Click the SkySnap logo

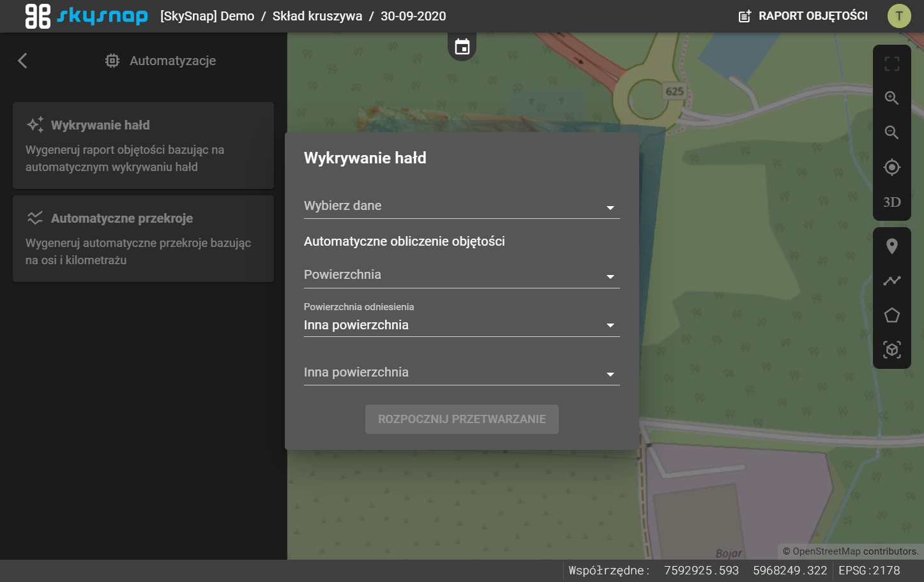coord(86,16)
